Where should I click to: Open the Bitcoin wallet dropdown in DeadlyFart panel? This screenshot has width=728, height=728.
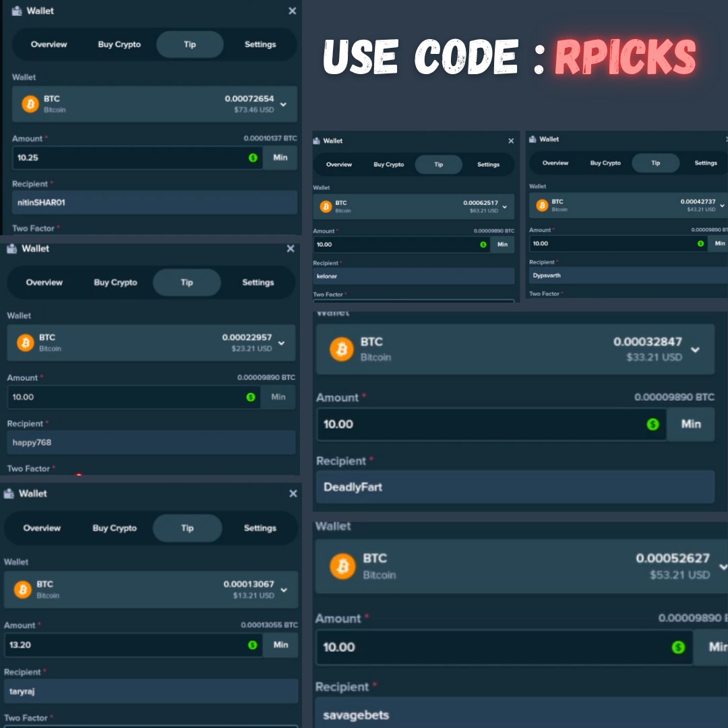695,350
